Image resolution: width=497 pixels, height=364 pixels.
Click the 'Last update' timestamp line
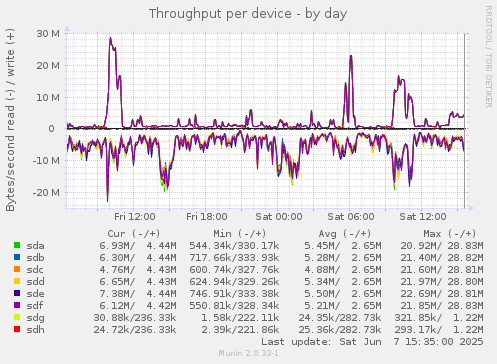[x=372, y=342]
